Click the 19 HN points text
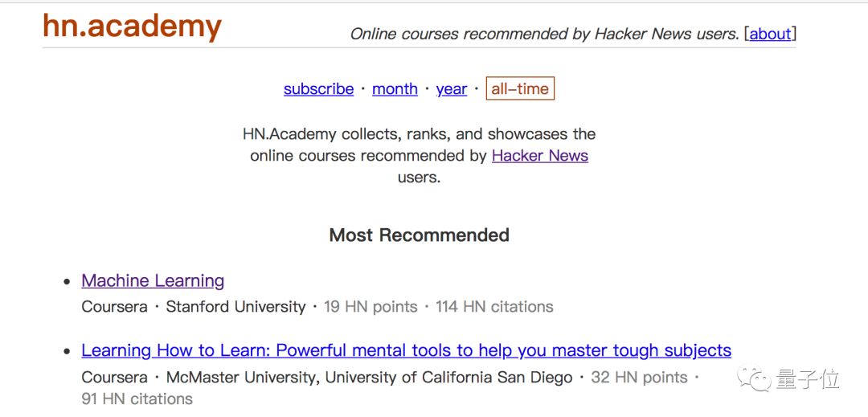Screen dimensions: 868x417 tap(371, 307)
